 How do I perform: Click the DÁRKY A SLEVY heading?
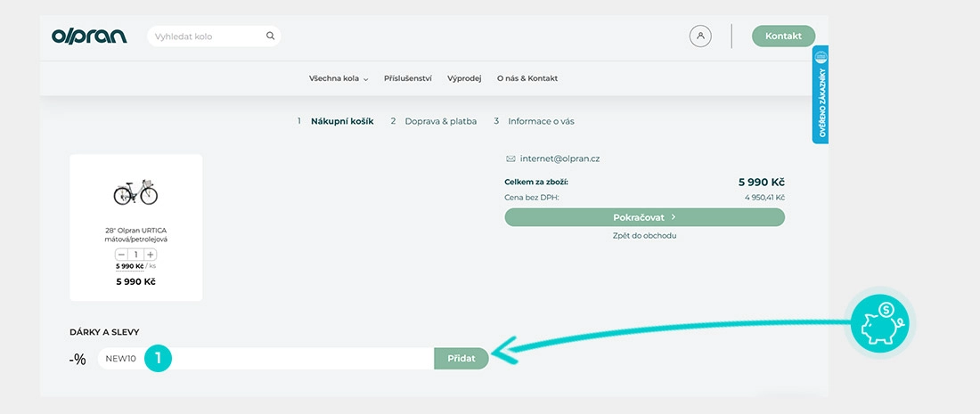click(104, 332)
